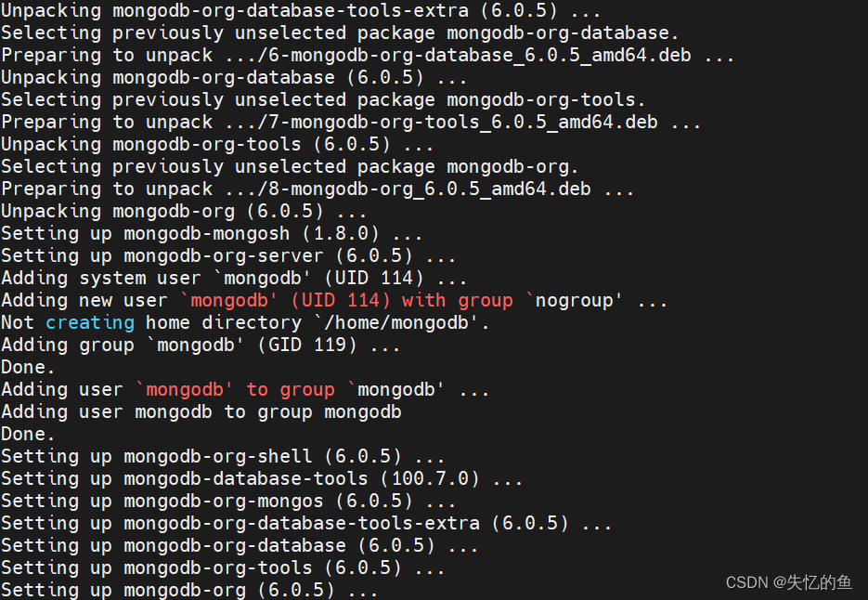Click the 'Setting up mongodb-org-shell' line

click(x=223, y=456)
